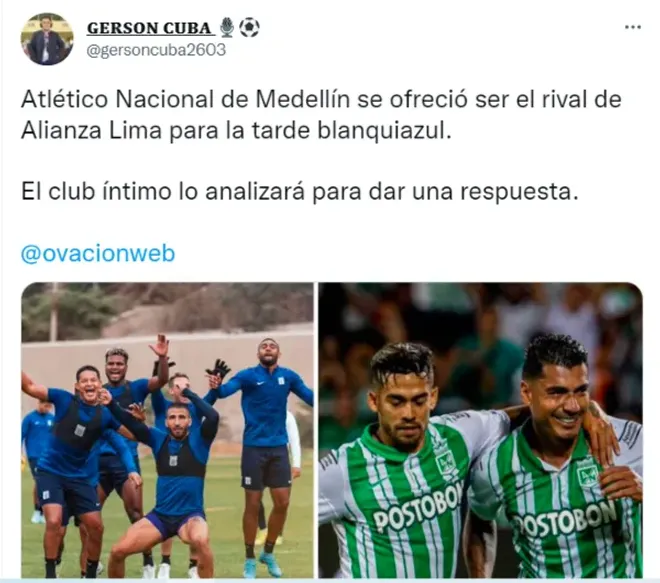Open the three-dot more options menu

pyautogui.click(x=632, y=27)
